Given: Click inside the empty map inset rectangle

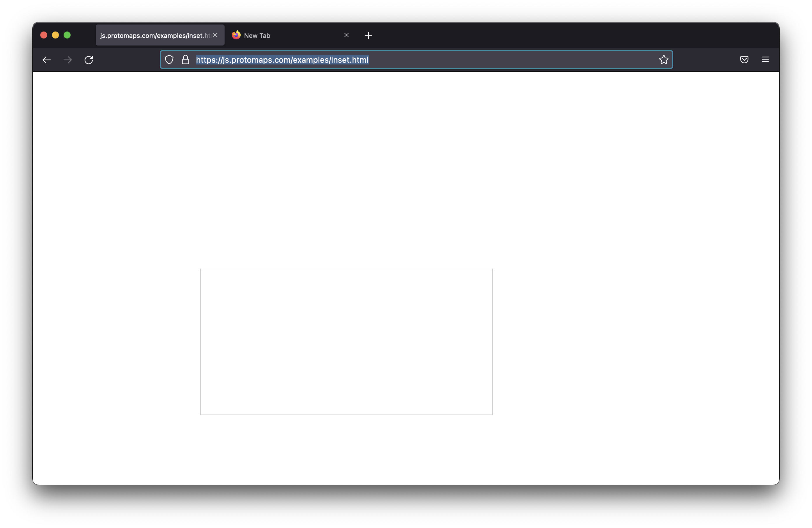Looking at the screenshot, I should point(346,342).
